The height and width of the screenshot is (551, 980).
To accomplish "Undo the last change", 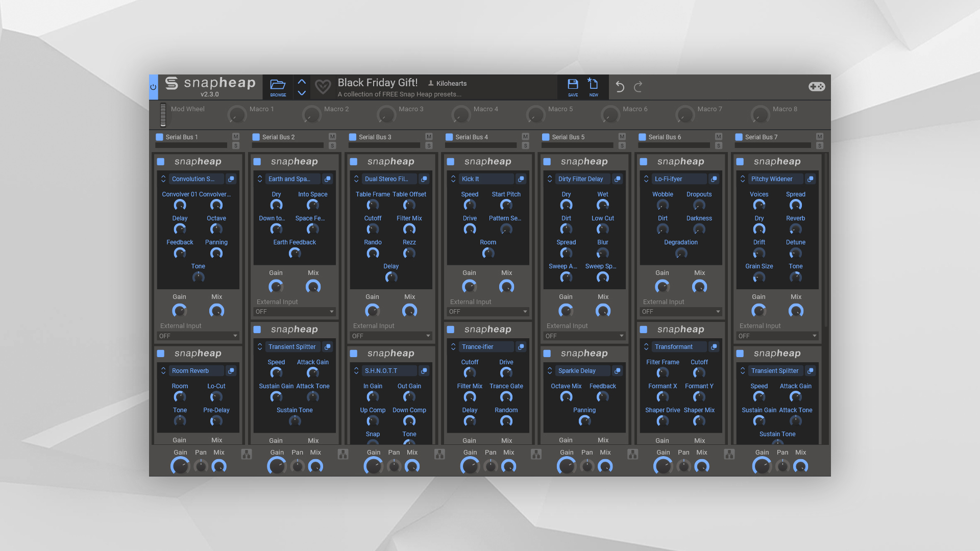I will [x=620, y=87].
